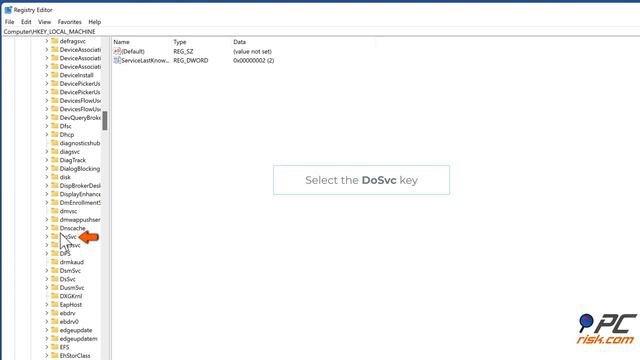Open the View menu
The width and height of the screenshot is (640, 360).
[x=44, y=22]
